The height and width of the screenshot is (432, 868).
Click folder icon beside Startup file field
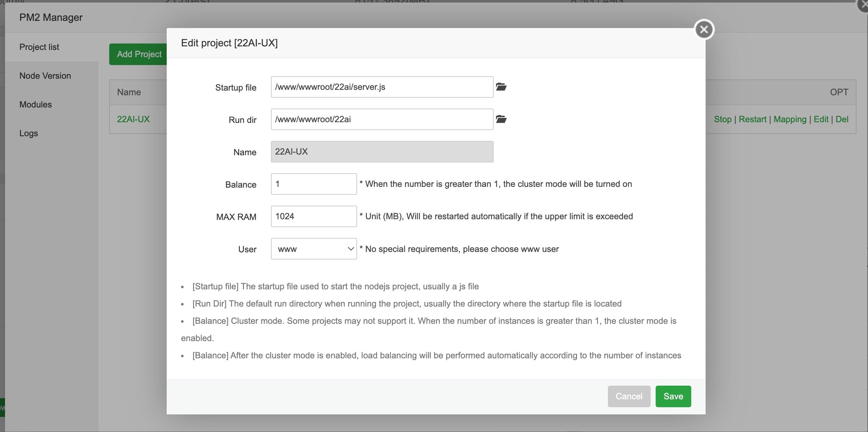(x=501, y=87)
